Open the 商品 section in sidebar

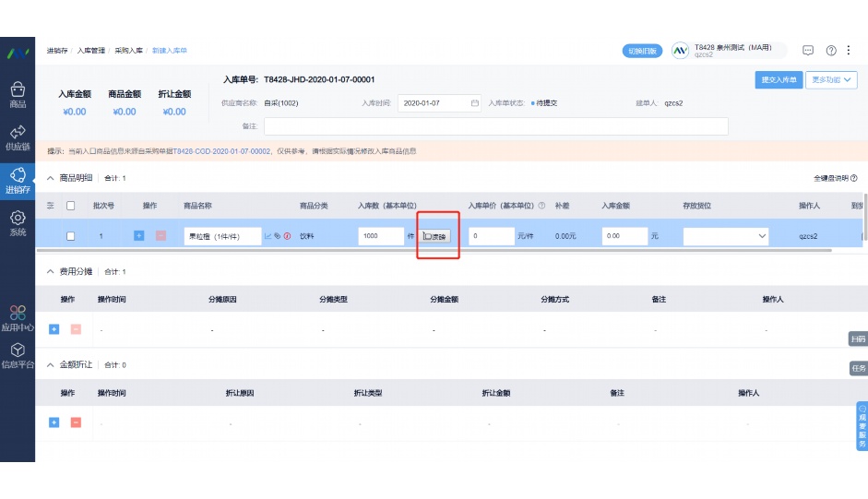(x=18, y=94)
